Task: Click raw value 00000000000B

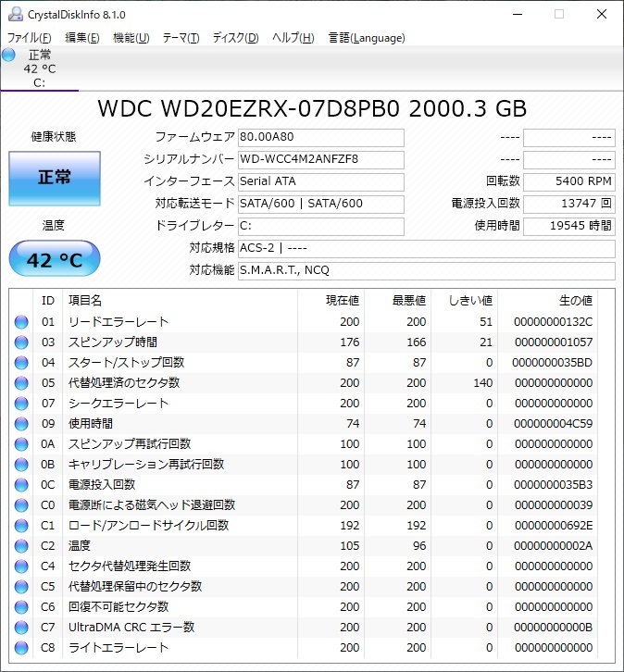Action: (x=554, y=628)
